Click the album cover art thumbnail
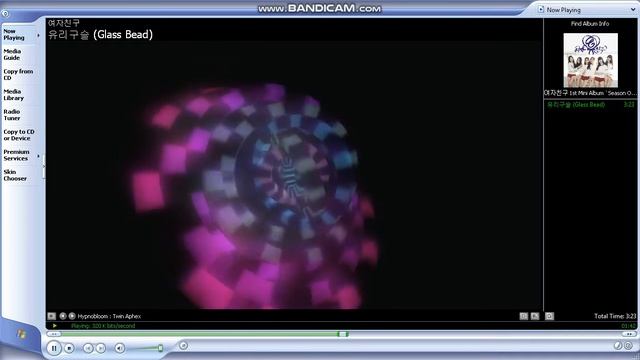640x360 pixels. [x=590, y=60]
